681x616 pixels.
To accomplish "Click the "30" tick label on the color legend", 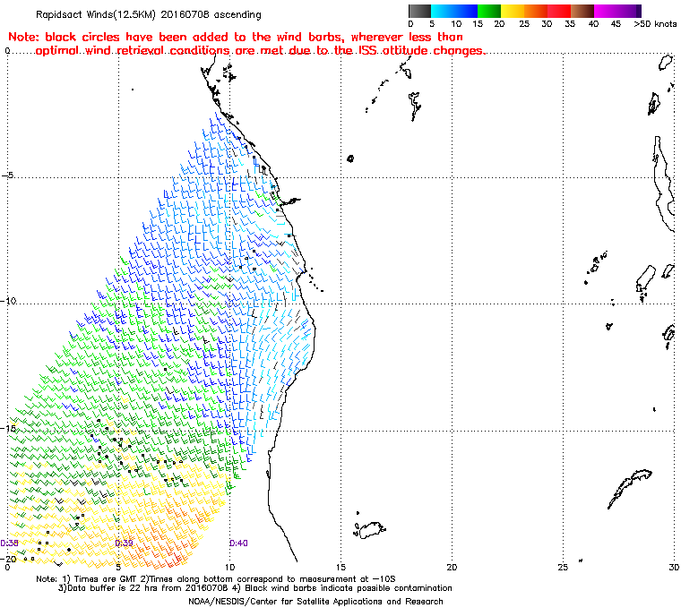I will (x=547, y=24).
